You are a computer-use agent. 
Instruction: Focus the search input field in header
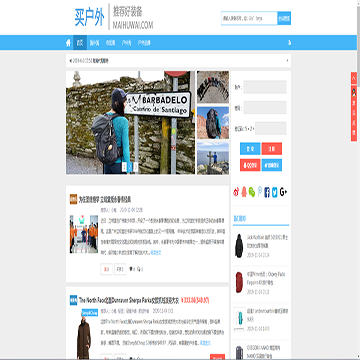coord(249,18)
